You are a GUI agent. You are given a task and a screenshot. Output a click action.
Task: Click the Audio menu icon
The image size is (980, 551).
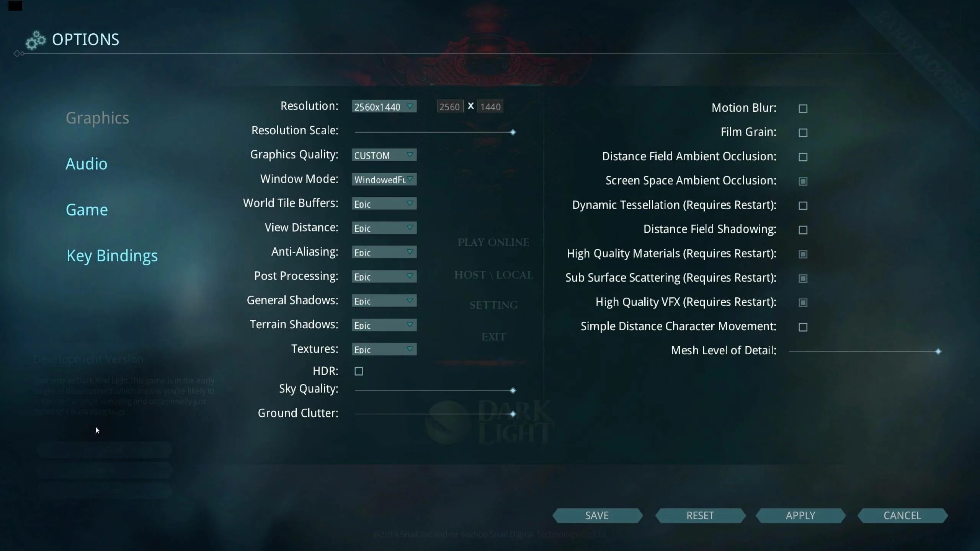tap(86, 163)
